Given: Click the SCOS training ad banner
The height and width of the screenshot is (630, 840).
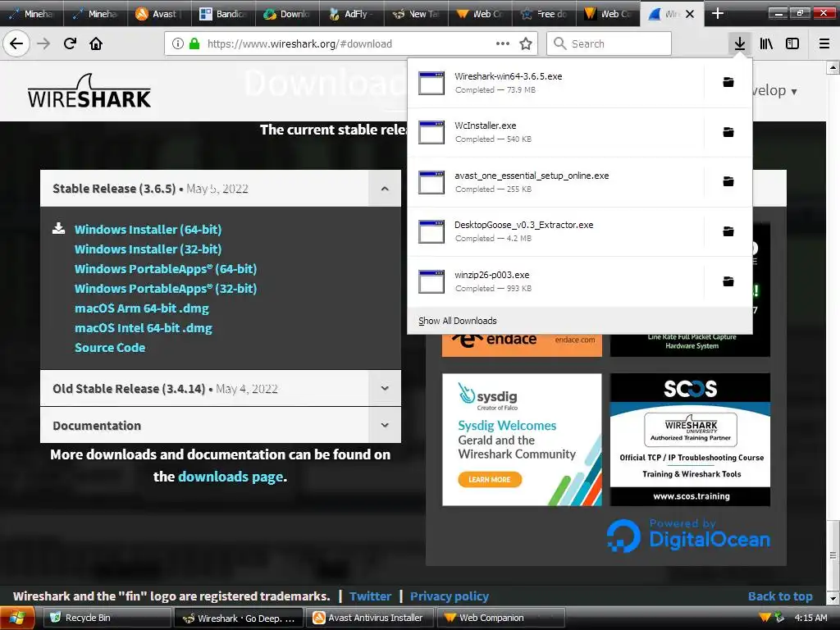Looking at the screenshot, I should (690, 440).
